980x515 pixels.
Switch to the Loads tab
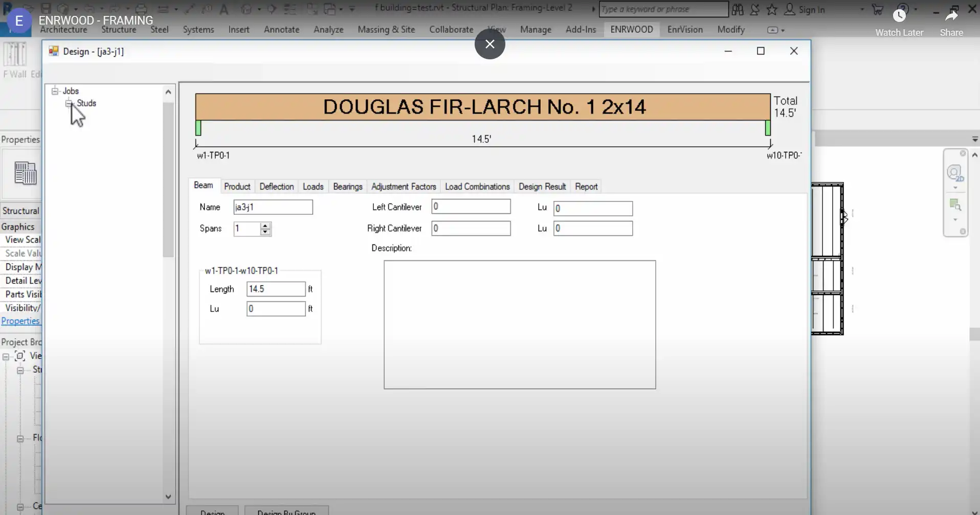[x=313, y=187]
